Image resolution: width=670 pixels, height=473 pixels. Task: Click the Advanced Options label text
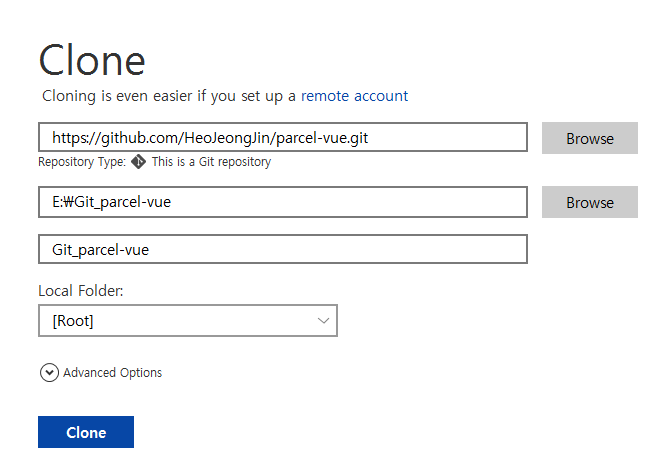112,373
